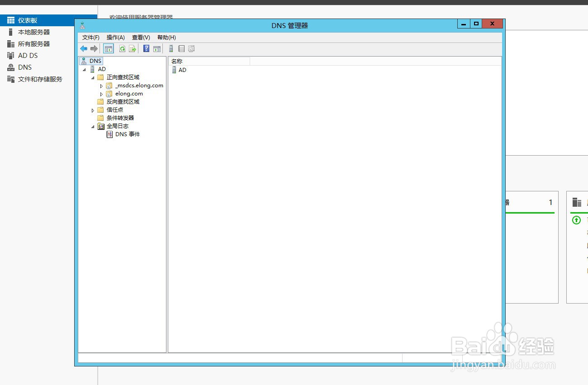Select 反向查找区域 label in tree

[x=123, y=102]
